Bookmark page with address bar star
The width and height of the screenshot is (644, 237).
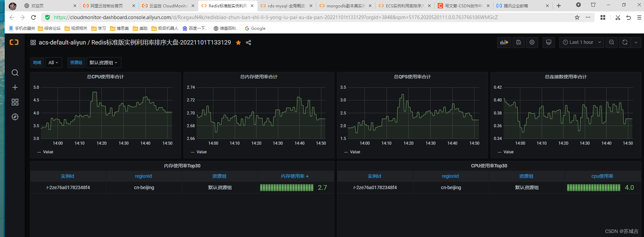pos(577,17)
